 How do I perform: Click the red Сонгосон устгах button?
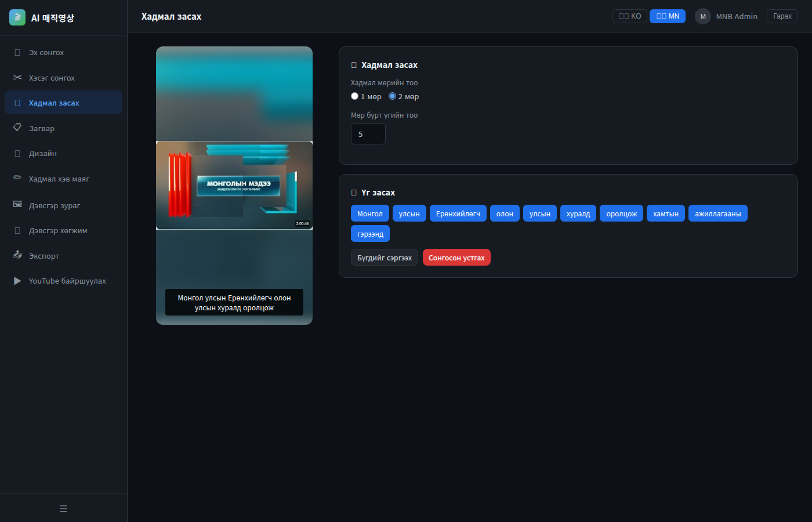tap(456, 258)
